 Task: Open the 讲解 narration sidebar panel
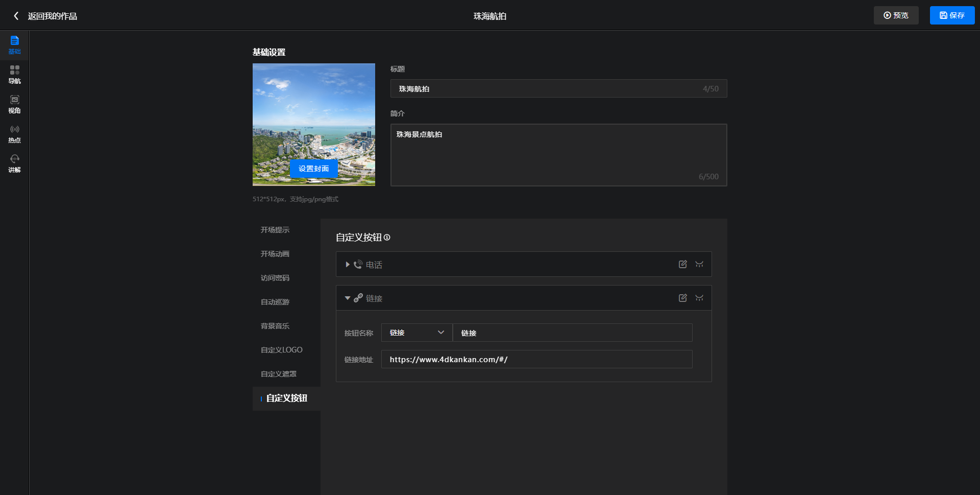[14, 163]
